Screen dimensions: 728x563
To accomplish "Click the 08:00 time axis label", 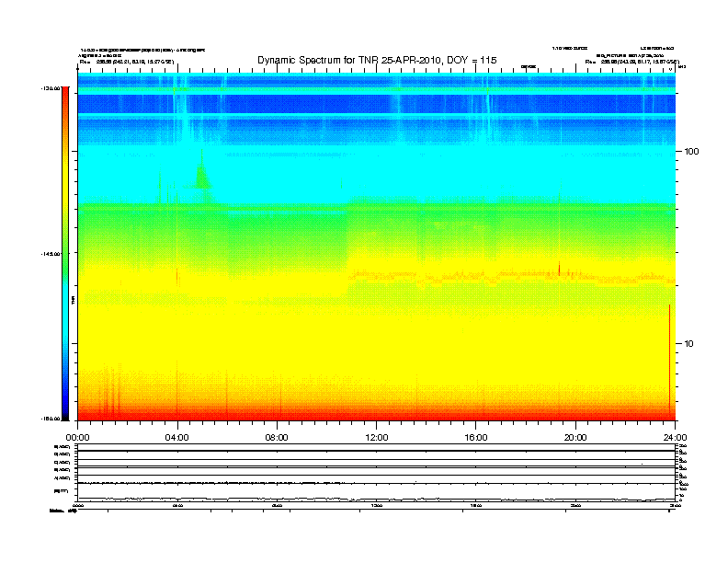I will pyautogui.click(x=277, y=438).
